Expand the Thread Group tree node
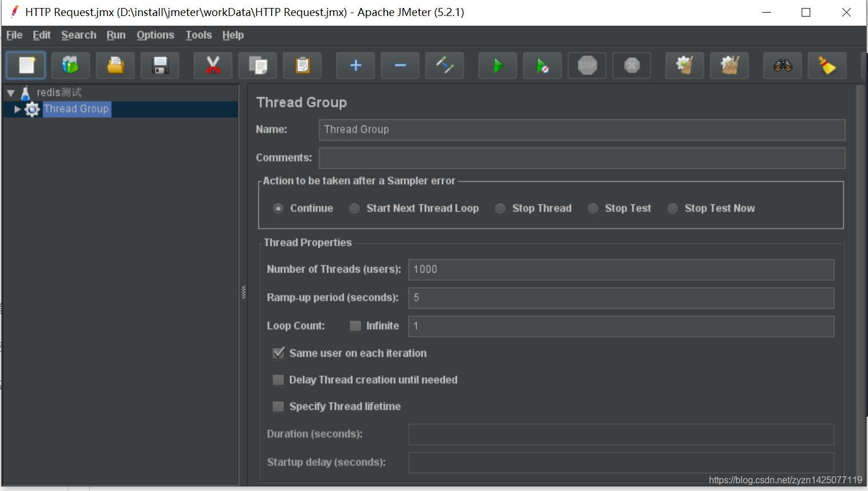868x491 pixels. coord(17,109)
